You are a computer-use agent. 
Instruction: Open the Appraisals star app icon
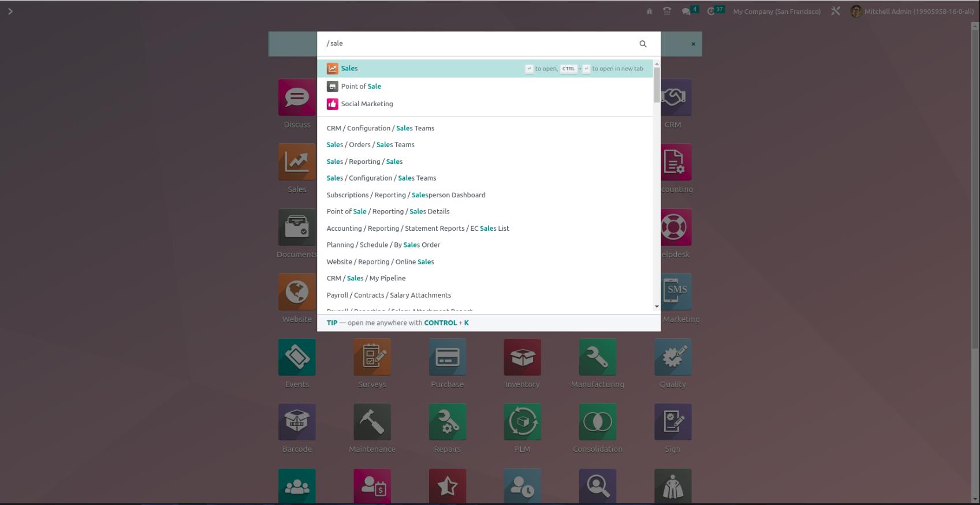click(448, 486)
